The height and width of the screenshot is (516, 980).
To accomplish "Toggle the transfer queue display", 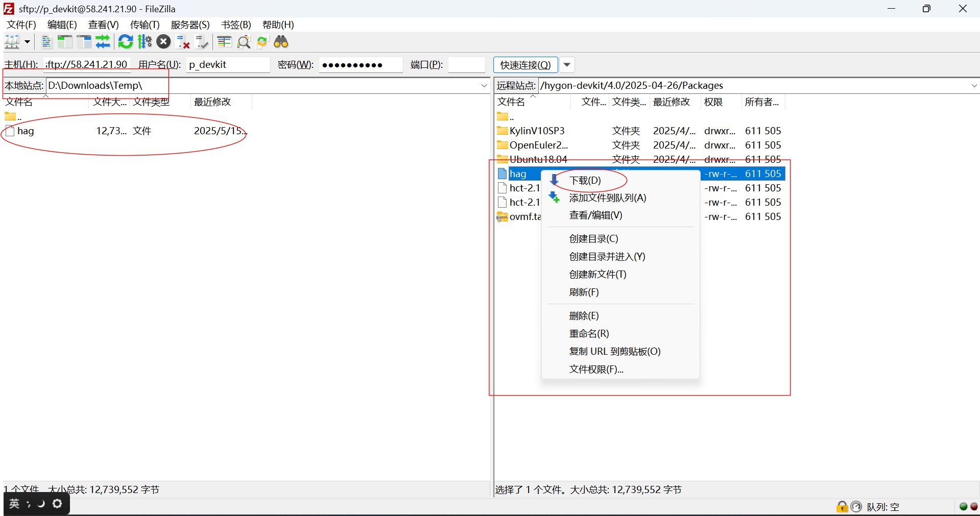I will (103, 42).
